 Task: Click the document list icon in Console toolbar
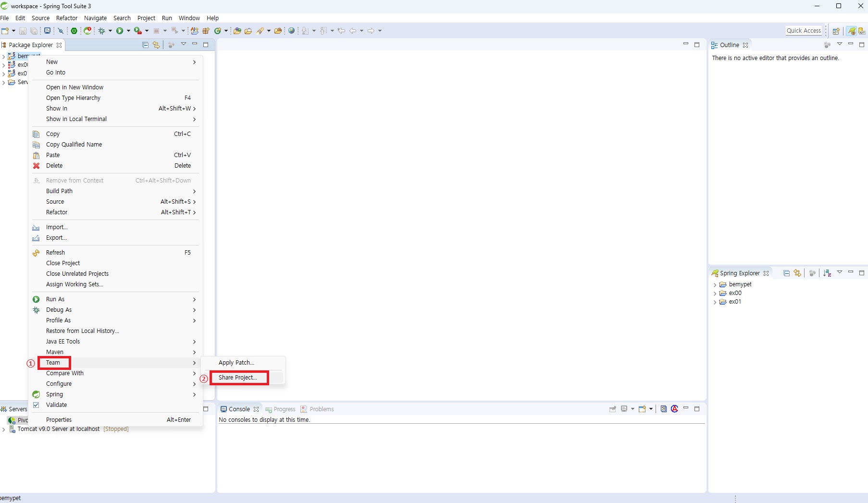(664, 409)
